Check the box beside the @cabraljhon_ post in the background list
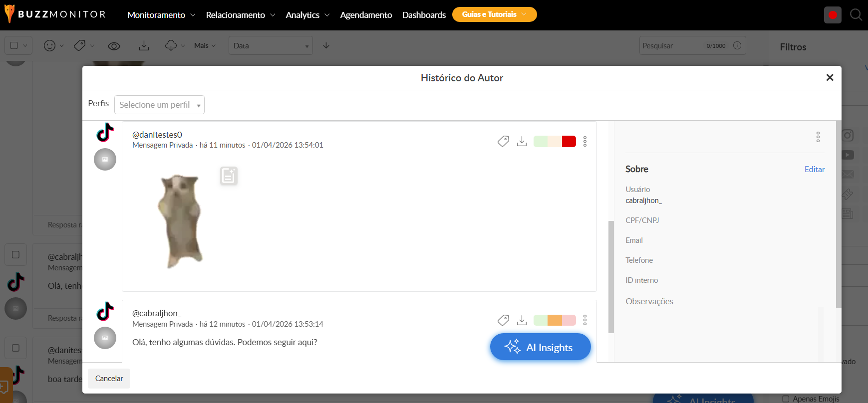The width and height of the screenshot is (868, 403). (15, 255)
